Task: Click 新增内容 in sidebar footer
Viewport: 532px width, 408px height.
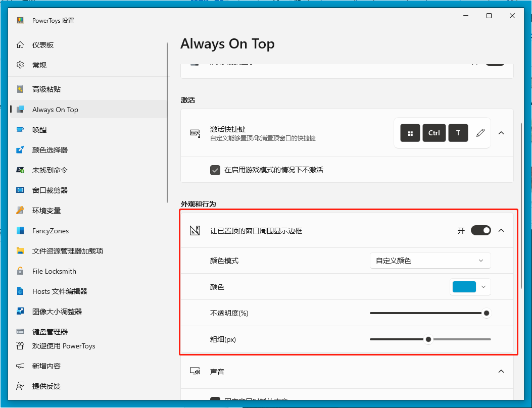Action: 46,366
